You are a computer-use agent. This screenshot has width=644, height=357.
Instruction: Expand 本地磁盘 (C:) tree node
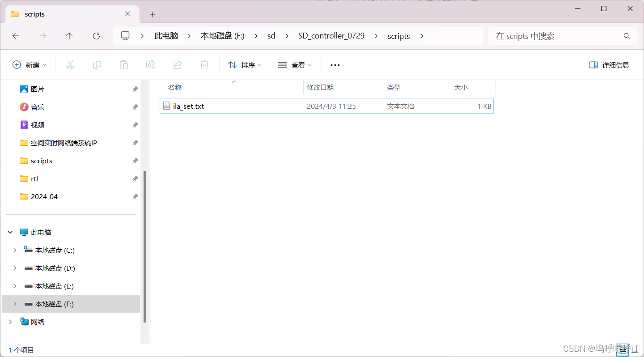[x=15, y=251]
